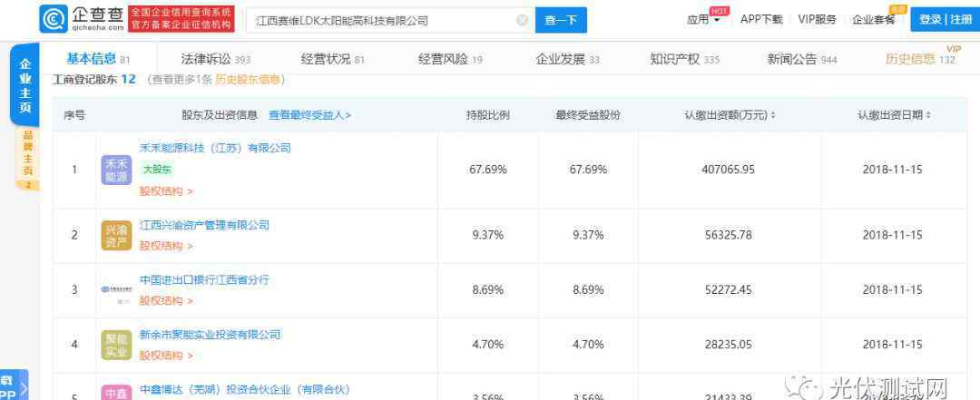Viewport: 980px width, 400px height.
Task: Click the 最终受益股份 column header
Action: pyautogui.click(x=588, y=115)
